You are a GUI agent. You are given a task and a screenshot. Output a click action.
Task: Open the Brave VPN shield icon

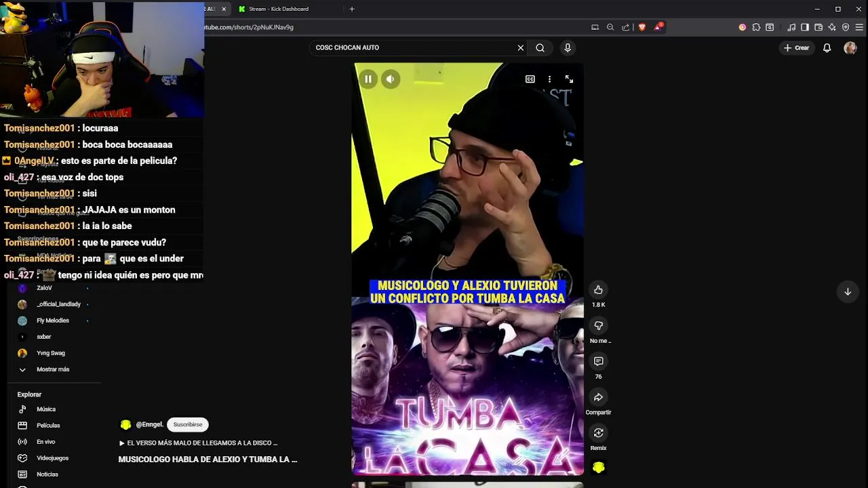(846, 27)
